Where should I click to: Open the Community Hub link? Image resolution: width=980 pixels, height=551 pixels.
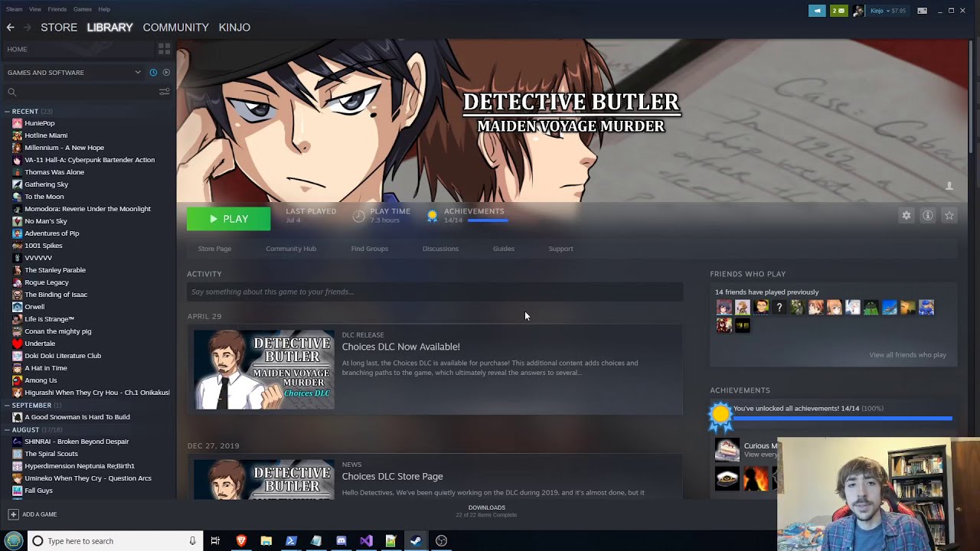[291, 249]
